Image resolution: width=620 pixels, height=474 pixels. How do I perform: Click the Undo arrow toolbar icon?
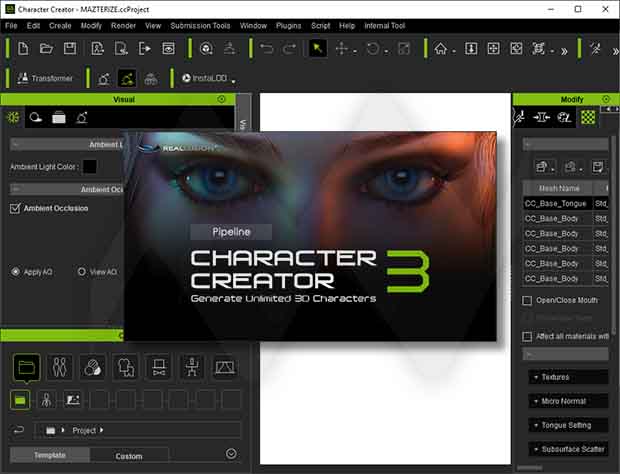click(267, 49)
